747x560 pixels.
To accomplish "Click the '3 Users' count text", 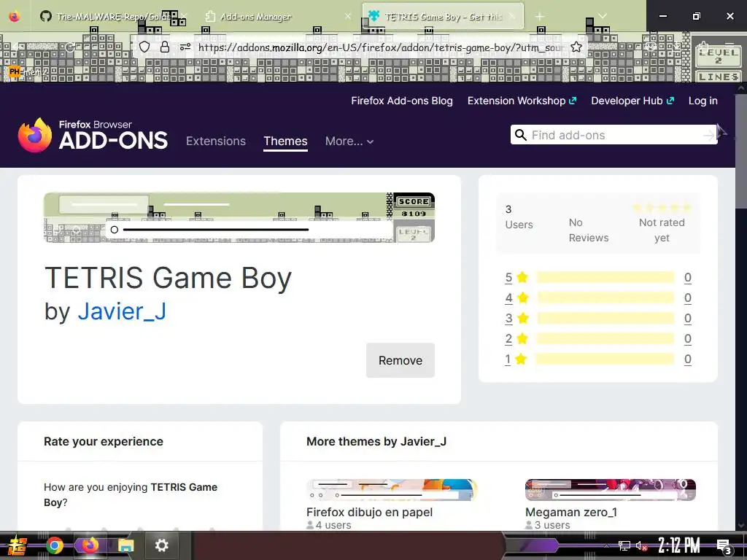I will (519, 217).
